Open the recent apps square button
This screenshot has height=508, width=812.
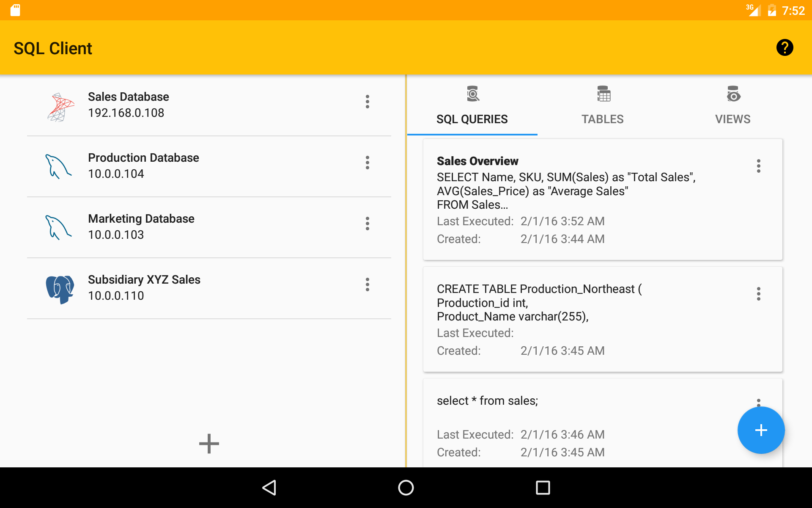tap(543, 488)
